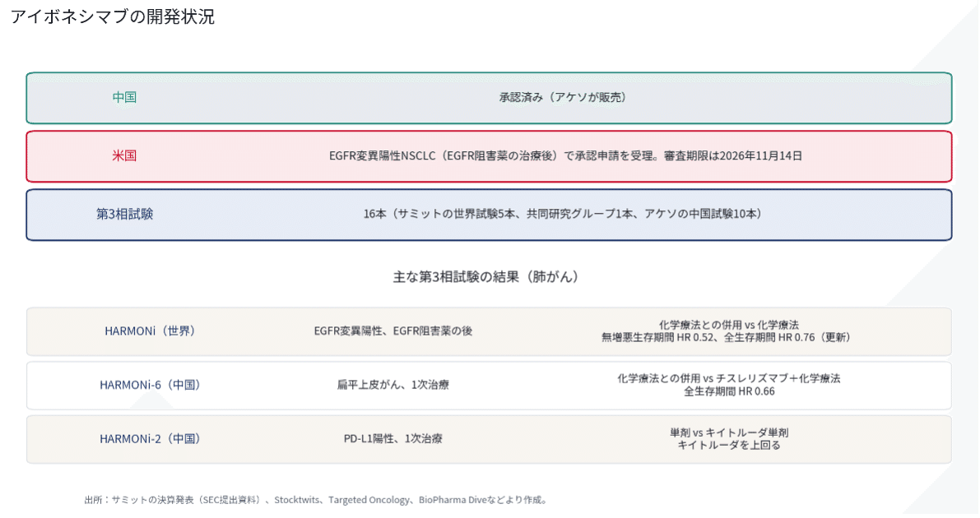Click 化学療法との併用 vs 化学療法 in the HARMONi row

729,325
